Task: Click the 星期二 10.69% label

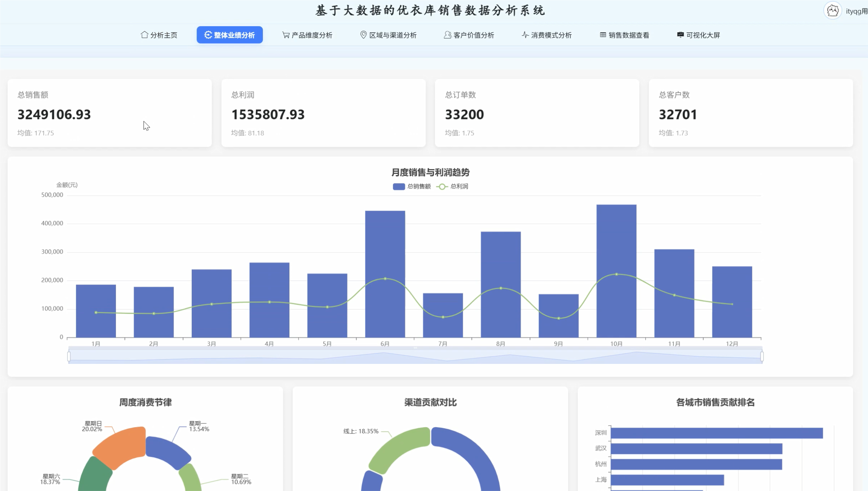Action: click(x=241, y=479)
